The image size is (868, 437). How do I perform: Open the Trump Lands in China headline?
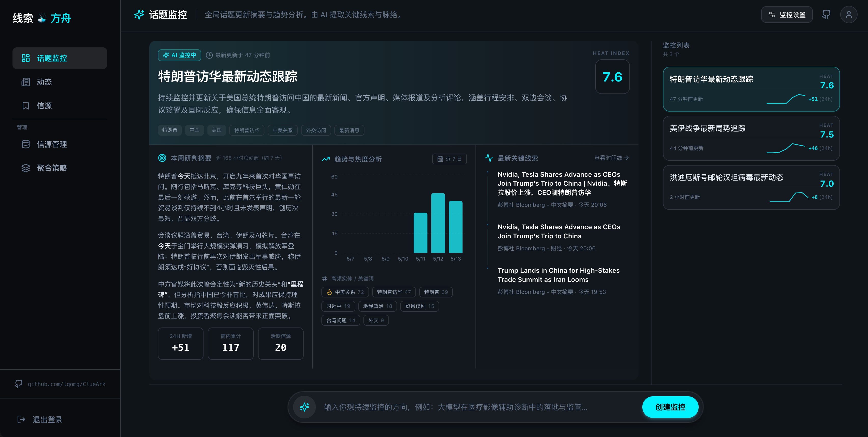(558, 275)
